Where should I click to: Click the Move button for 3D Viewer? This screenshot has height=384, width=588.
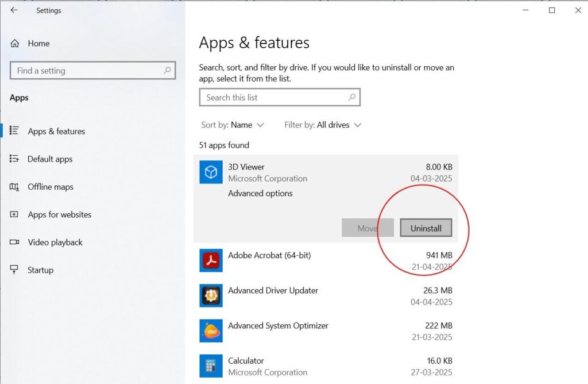point(367,228)
